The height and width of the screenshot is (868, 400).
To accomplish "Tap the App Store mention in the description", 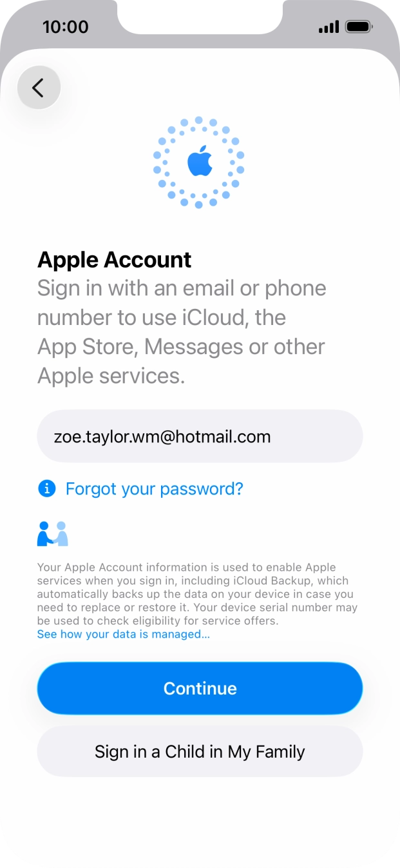I will pos(87,346).
